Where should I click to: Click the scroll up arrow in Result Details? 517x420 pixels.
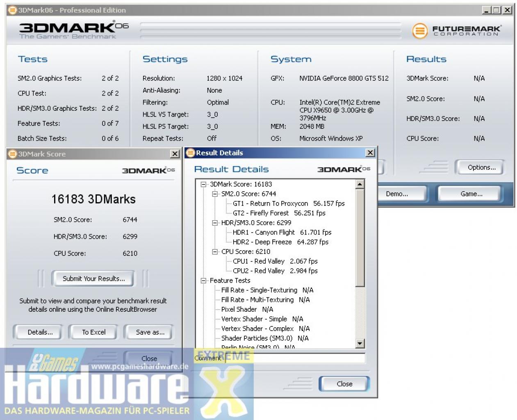[360, 184]
